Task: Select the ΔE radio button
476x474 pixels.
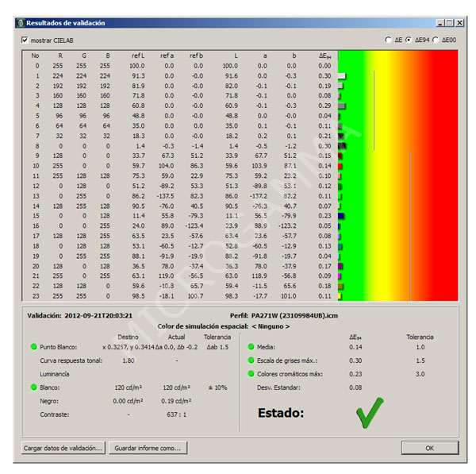Action: coord(388,39)
